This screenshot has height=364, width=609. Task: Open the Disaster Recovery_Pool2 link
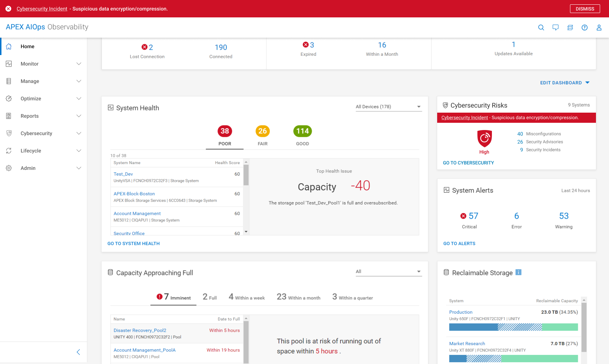pyautogui.click(x=140, y=330)
